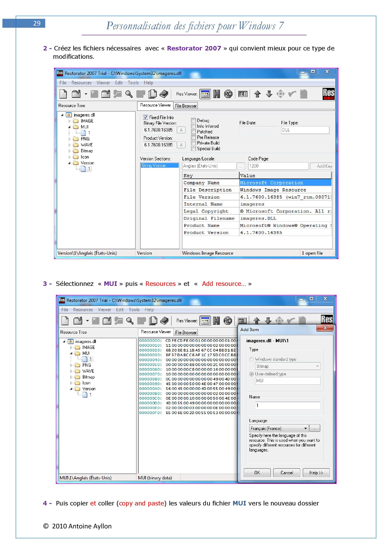Expand the WAVE folder in the lower resource tree

pos(71,371)
